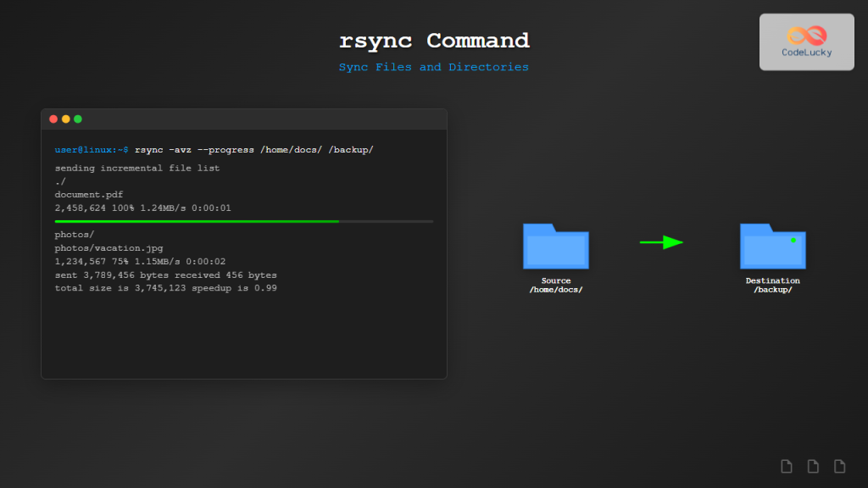Click the green status dot on Destination folder
Viewport: 868px width, 488px height.
(793, 240)
